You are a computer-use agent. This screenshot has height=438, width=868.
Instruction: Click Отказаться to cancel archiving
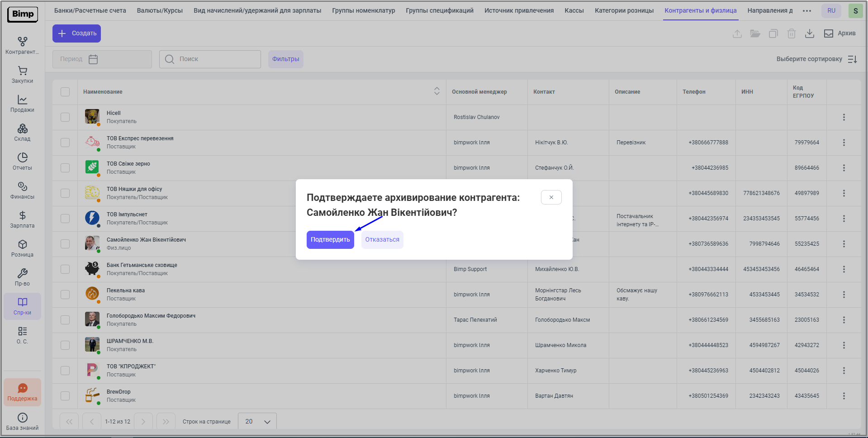point(382,240)
